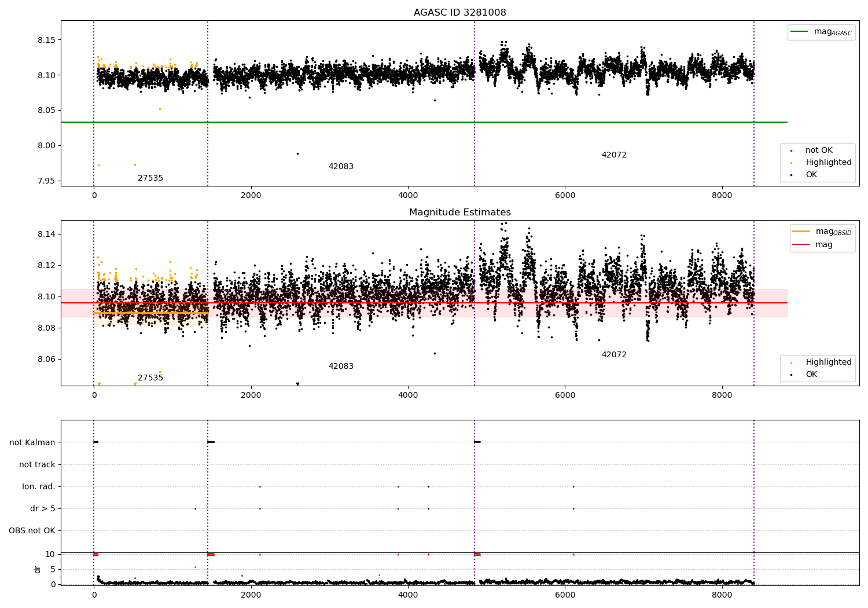
Task: Click y-axis tick 10 in dr panel
Action: [50, 555]
